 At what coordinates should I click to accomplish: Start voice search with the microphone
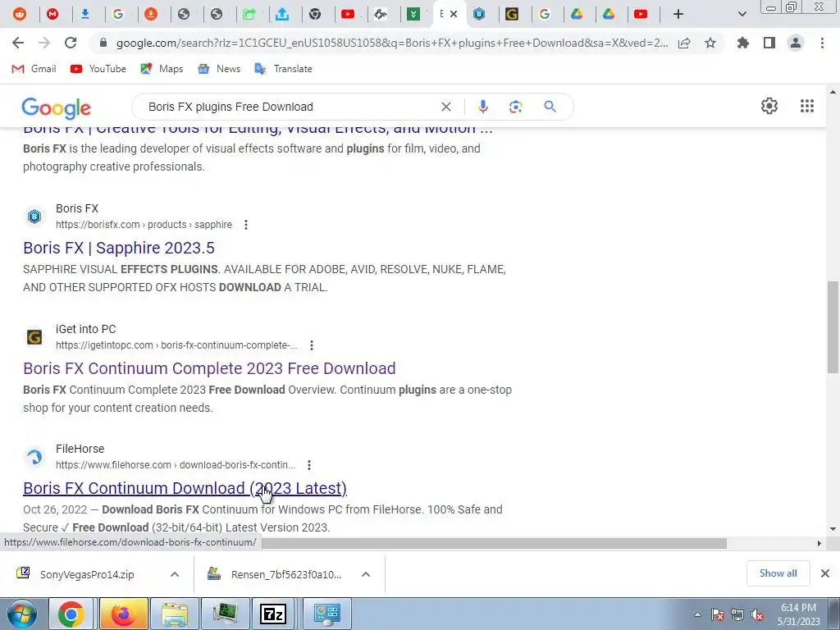(482, 107)
